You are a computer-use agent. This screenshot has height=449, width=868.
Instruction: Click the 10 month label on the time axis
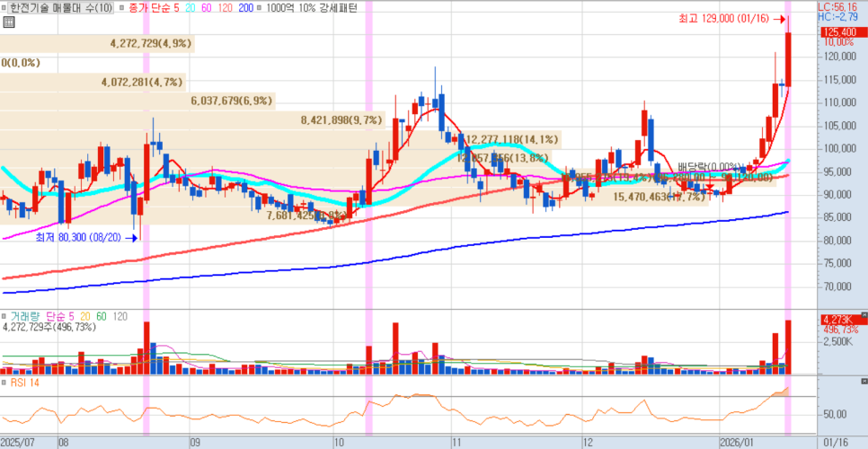(340, 443)
